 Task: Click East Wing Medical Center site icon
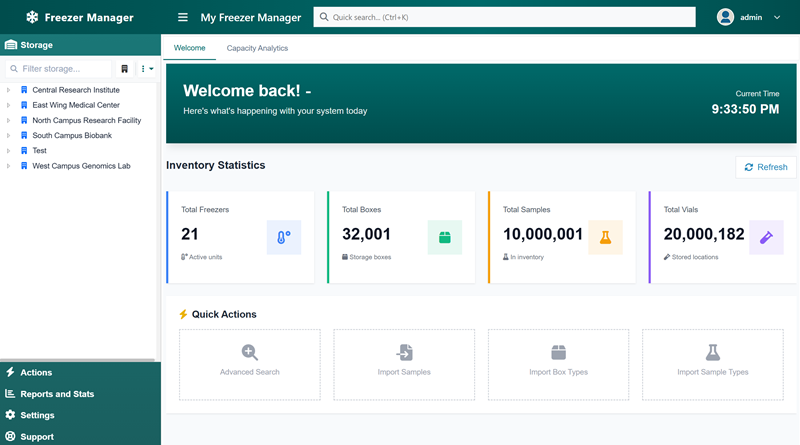point(24,105)
